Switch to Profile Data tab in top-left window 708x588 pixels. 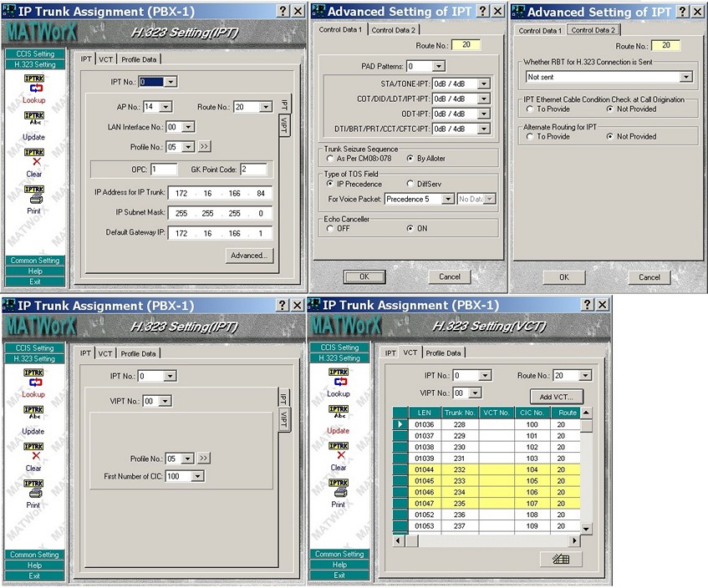point(139,59)
